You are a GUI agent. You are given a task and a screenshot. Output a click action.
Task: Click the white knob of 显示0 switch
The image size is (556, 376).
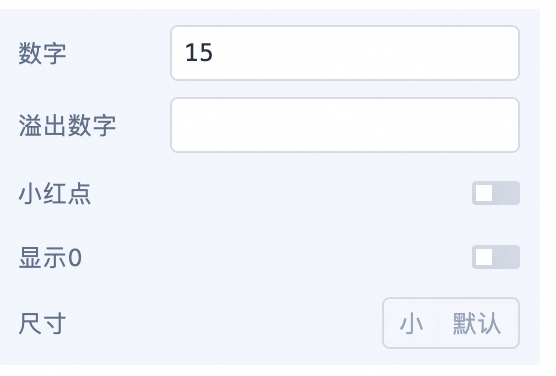(484, 257)
